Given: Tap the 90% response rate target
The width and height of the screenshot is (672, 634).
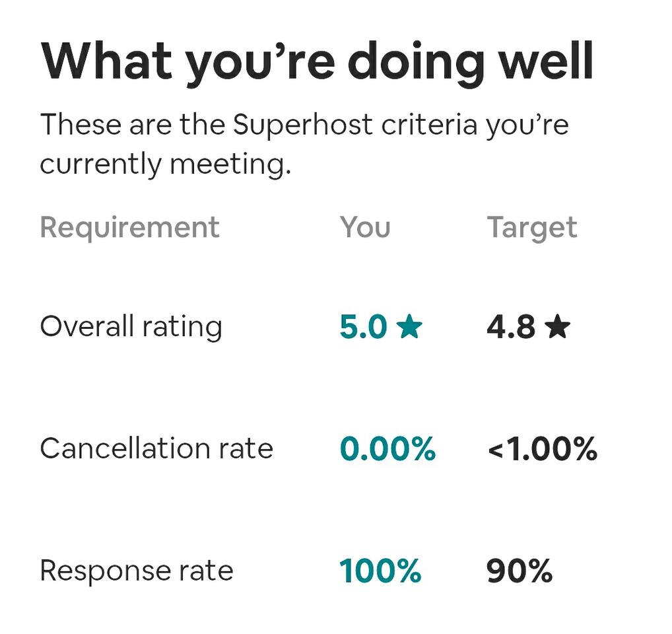Looking at the screenshot, I should [519, 571].
